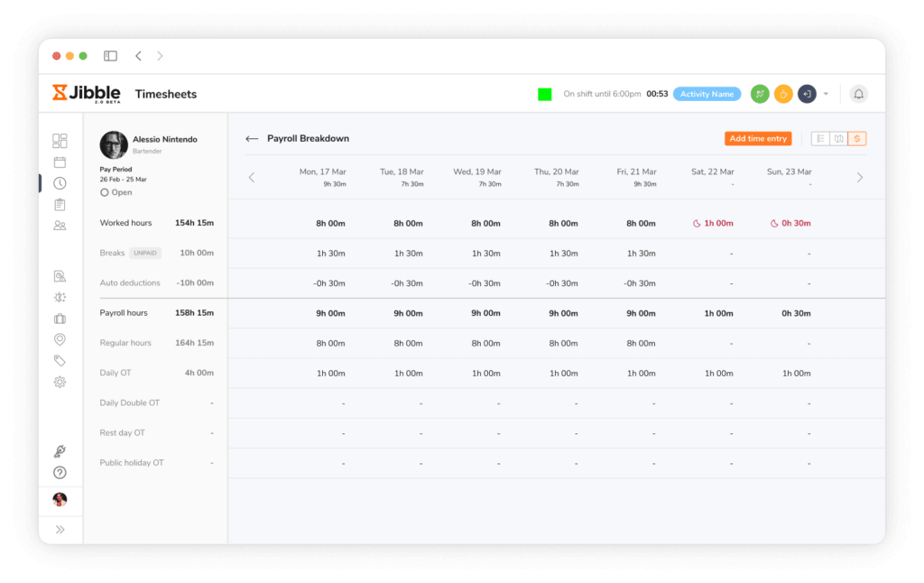Image resolution: width=924 pixels, height=583 pixels.
Task: Click the Add time entry button
Action: pos(758,138)
